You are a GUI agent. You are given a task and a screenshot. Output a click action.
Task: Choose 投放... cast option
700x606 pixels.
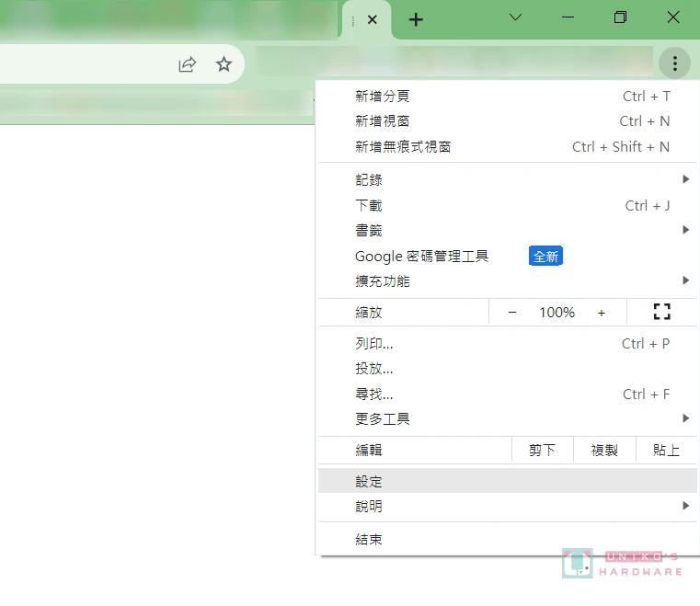(508, 369)
